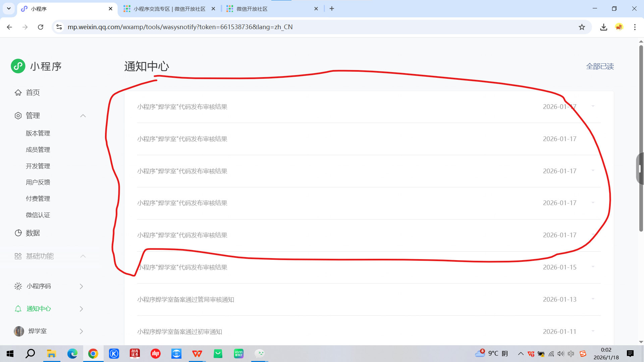Bookmark page with star icon
The height and width of the screenshot is (362, 644).
point(582,27)
